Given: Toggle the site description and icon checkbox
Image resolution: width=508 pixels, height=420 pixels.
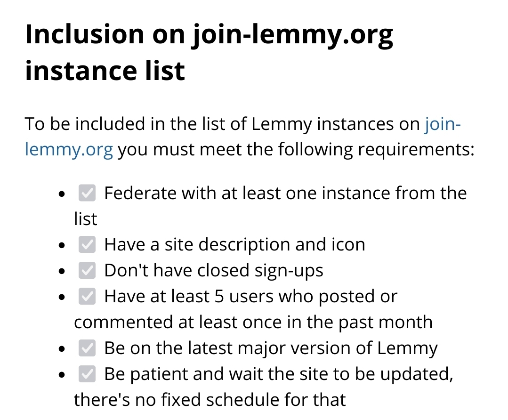Looking at the screenshot, I should 87,244.
